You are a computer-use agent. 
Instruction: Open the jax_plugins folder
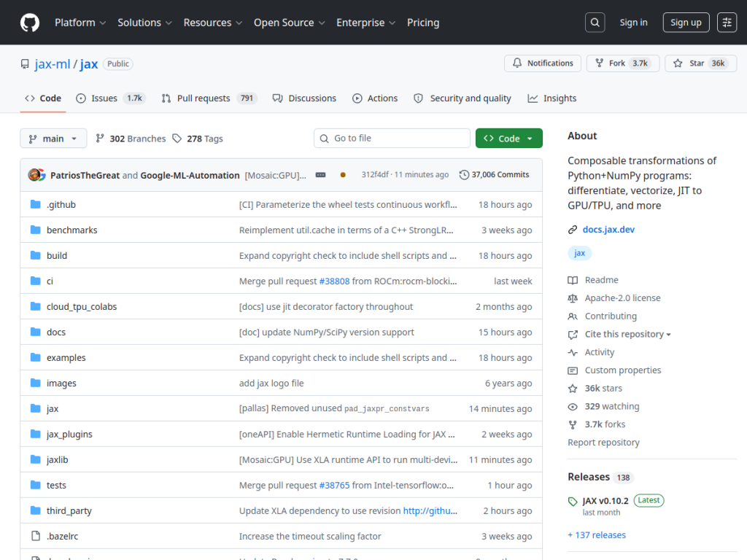[x=69, y=435]
